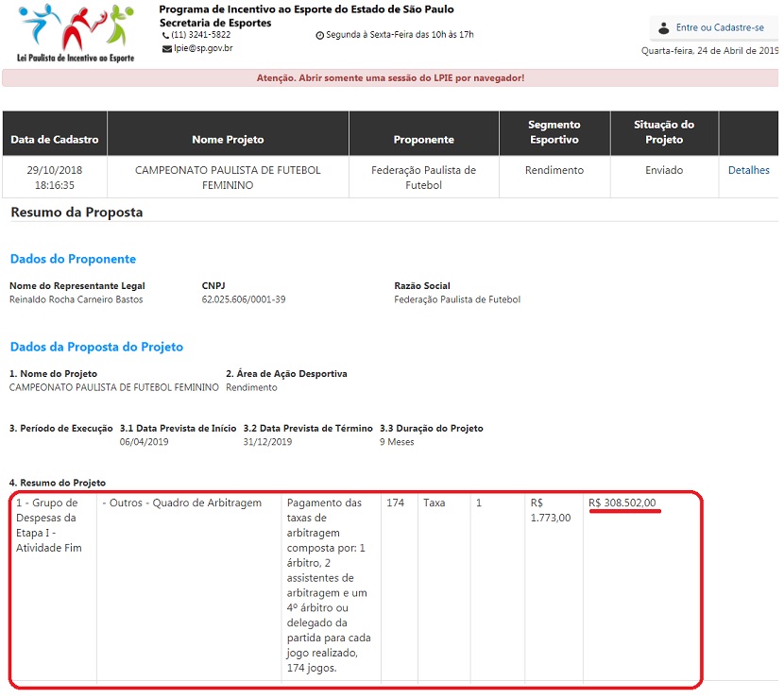Click the Lei Paulista de Incentivo ao Esporte logo
This screenshot has height=698, width=784.
tap(76, 33)
